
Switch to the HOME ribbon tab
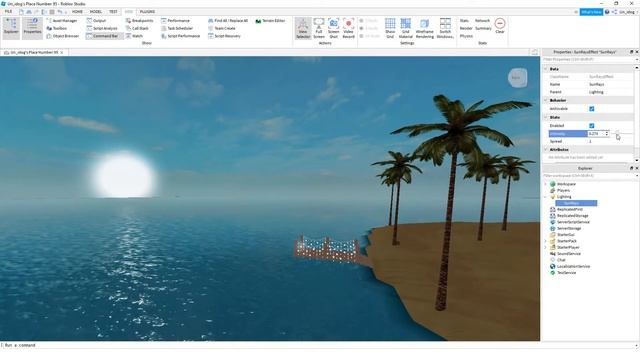pyautogui.click(x=77, y=12)
